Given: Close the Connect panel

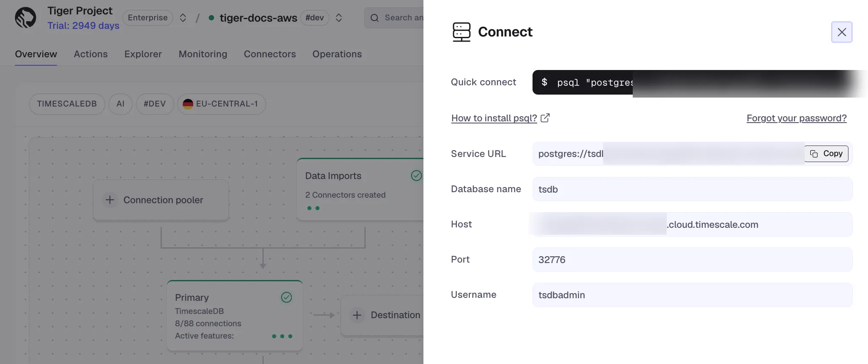Looking at the screenshot, I should pyautogui.click(x=842, y=32).
